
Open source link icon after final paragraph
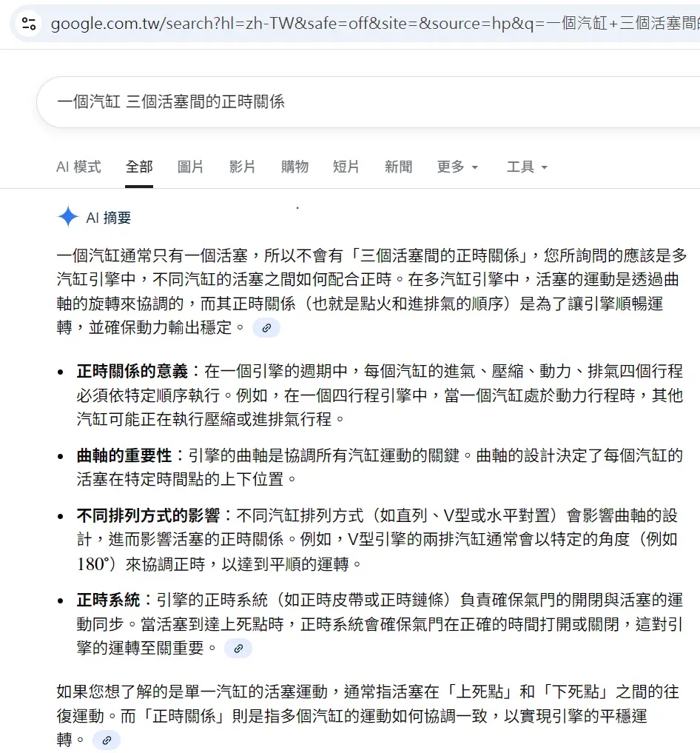point(107,740)
